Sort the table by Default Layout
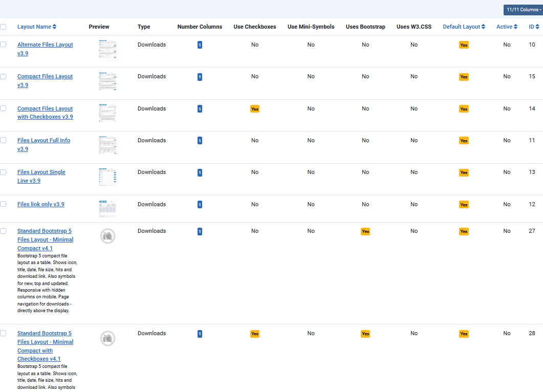Screen dimensions: 543x392 coord(464,27)
